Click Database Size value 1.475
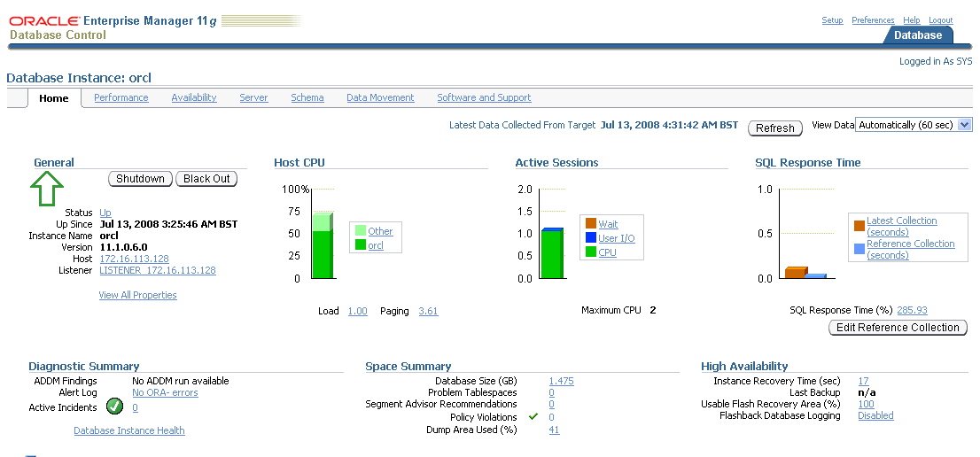This screenshot has width=980, height=457. point(561,381)
